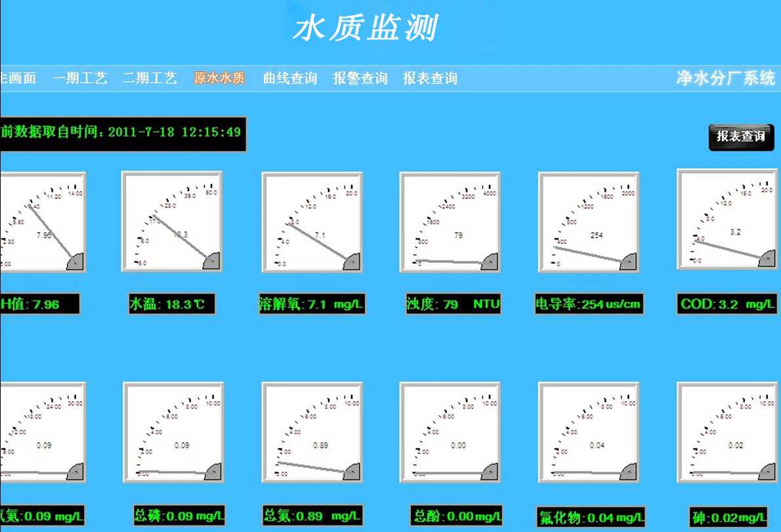The width and height of the screenshot is (781, 532).
Task: Click the 水温 gauge dial
Action: tap(172, 222)
